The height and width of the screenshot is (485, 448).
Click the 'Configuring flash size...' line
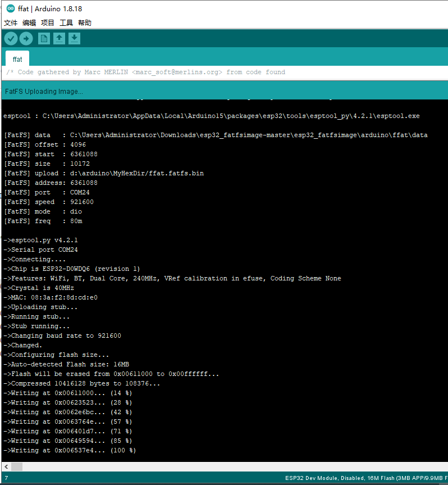pyautogui.click(x=56, y=355)
